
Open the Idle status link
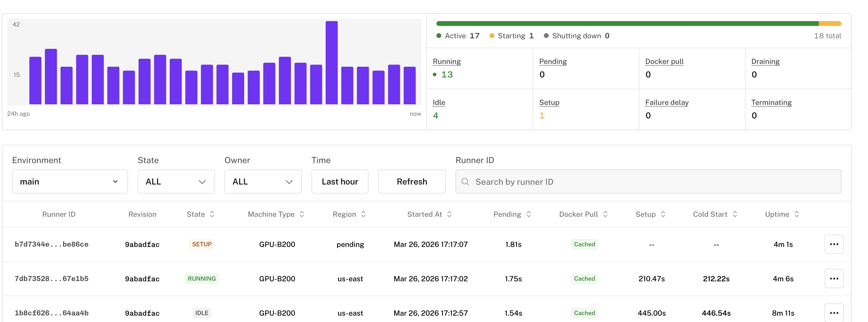(x=439, y=102)
